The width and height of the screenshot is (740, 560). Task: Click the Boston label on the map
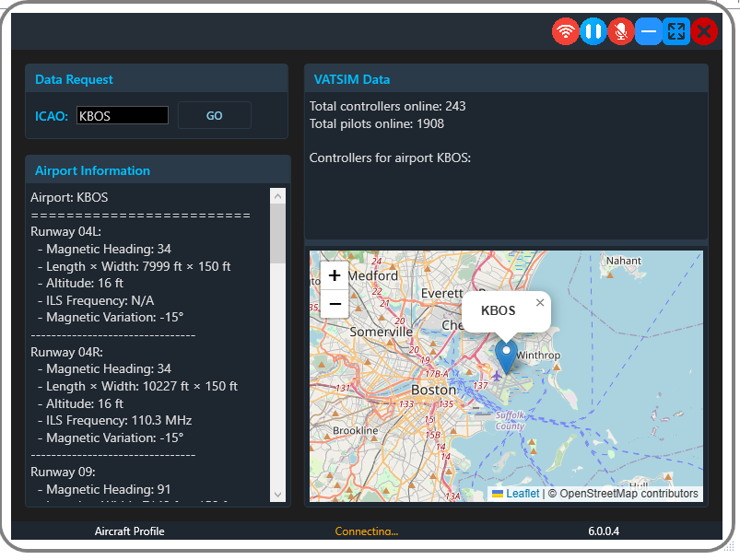433,391
